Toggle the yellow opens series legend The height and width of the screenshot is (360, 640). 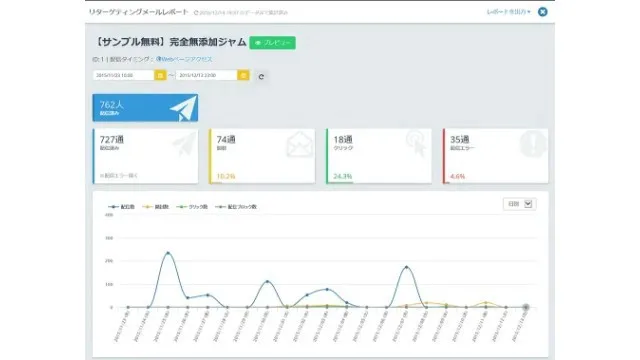click(x=155, y=207)
